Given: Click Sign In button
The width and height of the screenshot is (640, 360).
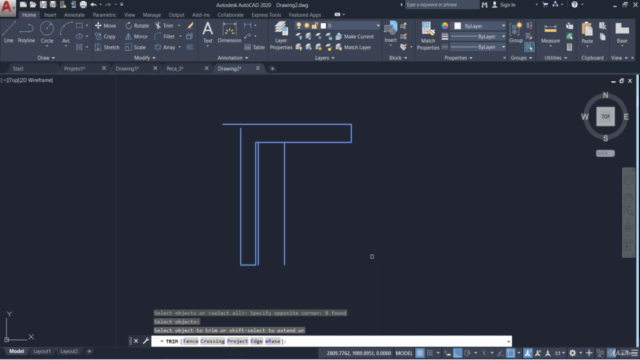Looking at the screenshot, I should click(x=504, y=5).
